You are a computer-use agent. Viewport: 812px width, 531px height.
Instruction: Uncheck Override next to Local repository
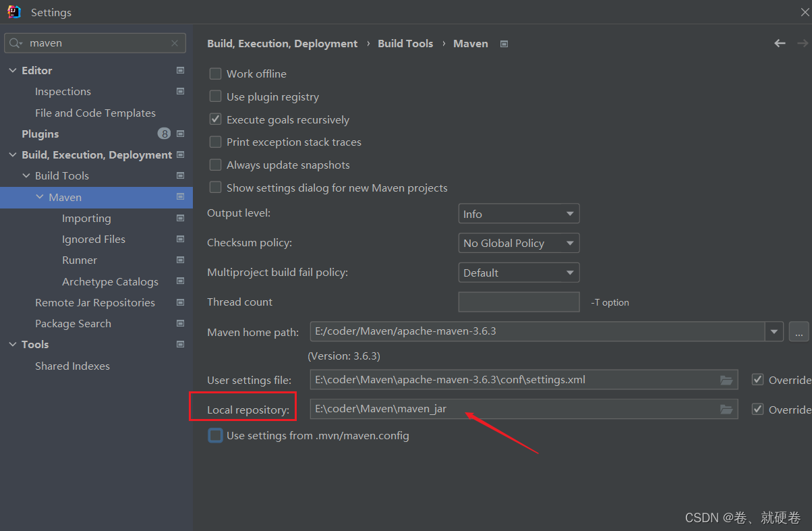pos(757,409)
